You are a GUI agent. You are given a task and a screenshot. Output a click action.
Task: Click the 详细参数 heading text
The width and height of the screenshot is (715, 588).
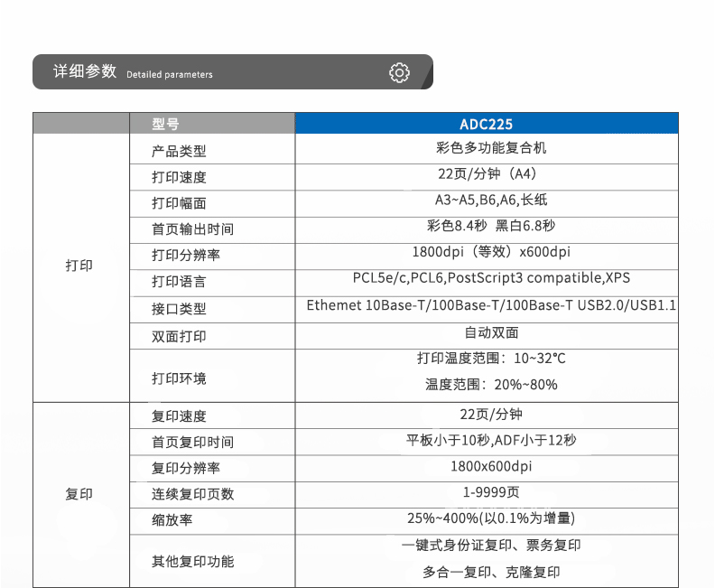coord(85,71)
